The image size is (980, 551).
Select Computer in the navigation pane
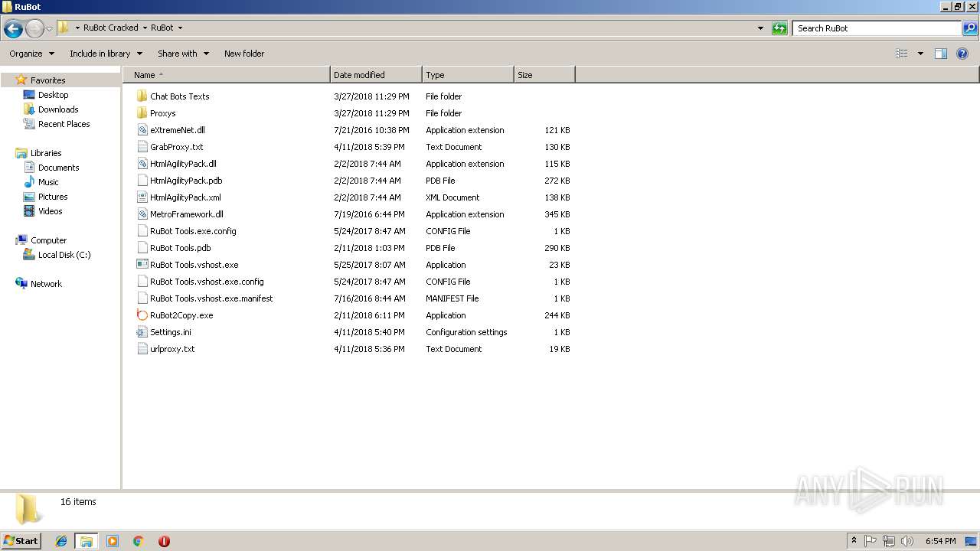coord(48,240)
